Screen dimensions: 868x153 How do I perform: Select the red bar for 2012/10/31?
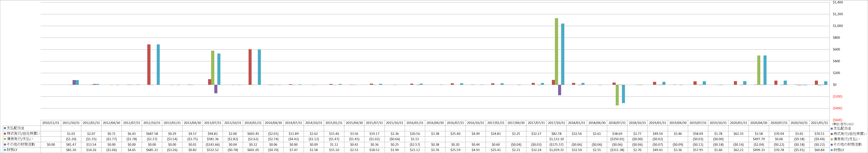pyautogui.click(x=149, y=64)
